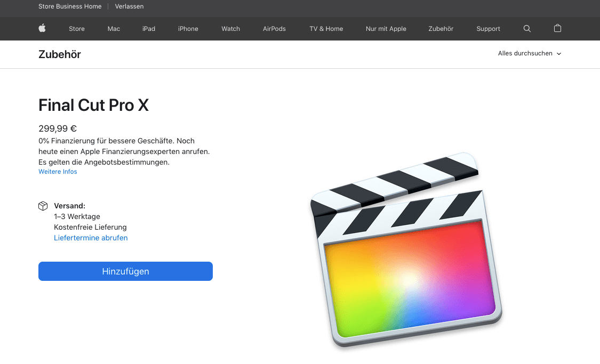This screenshot has width=600, height=364.
Task: Click the 0% Finanzierung paragraph
Action: coord(124,151)
